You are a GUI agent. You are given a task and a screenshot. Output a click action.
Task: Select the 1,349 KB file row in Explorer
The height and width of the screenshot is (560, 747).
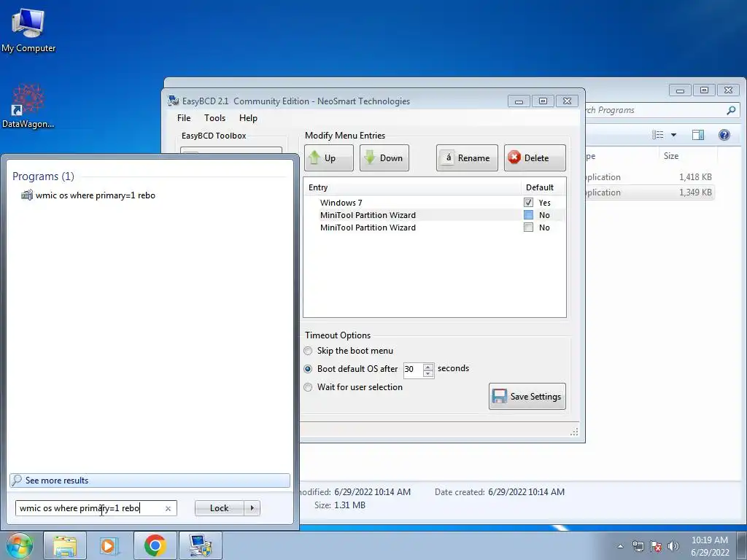click(649, 192)
